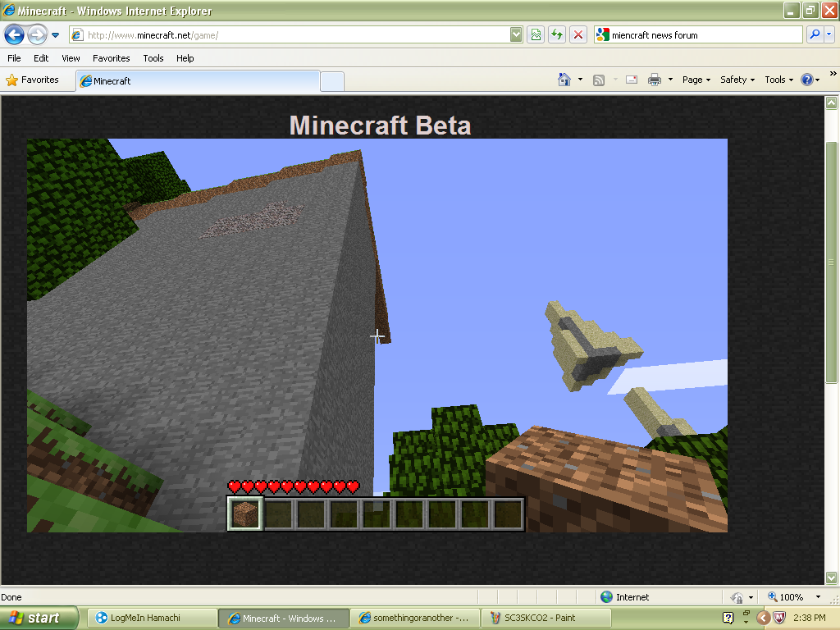Click the orange tray expand arrow icon

[763, 618]
